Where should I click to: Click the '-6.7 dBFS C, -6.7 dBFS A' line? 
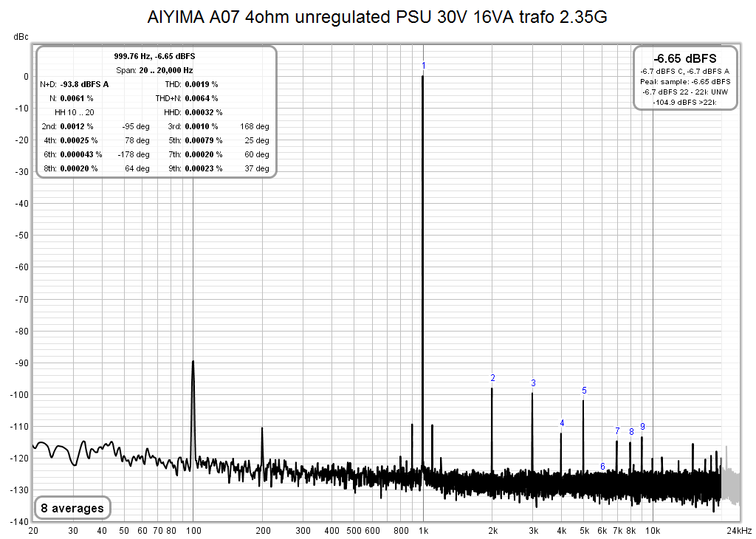pyautogui.click(x=684, y=72)
